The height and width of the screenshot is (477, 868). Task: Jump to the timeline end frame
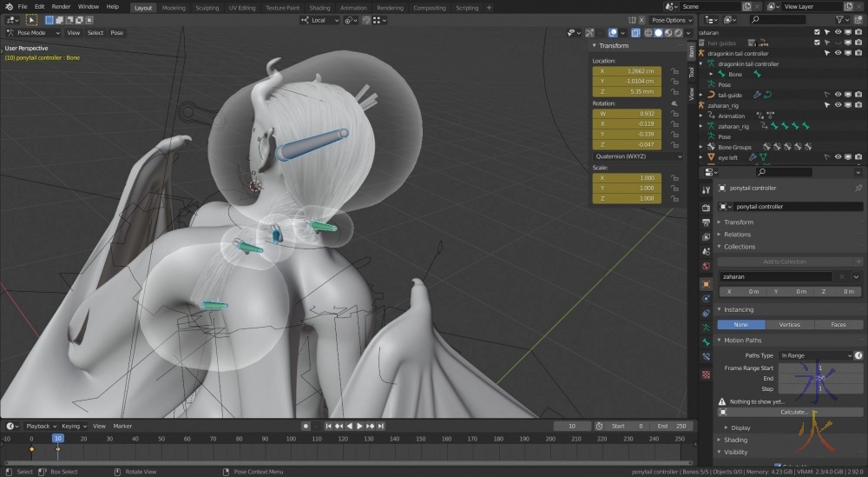381,426
